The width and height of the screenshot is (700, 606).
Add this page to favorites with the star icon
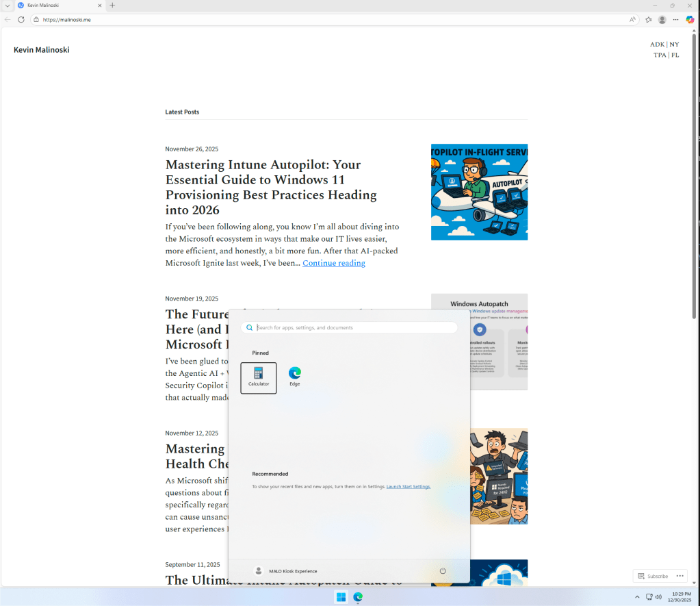click(649, 20)
